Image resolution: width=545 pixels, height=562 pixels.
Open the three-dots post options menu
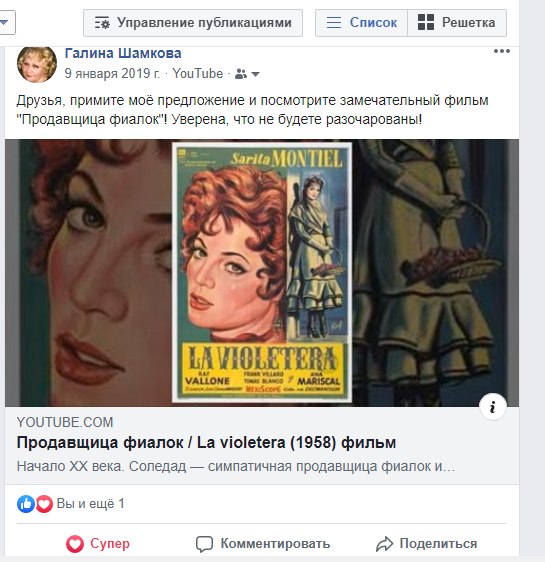502,51
